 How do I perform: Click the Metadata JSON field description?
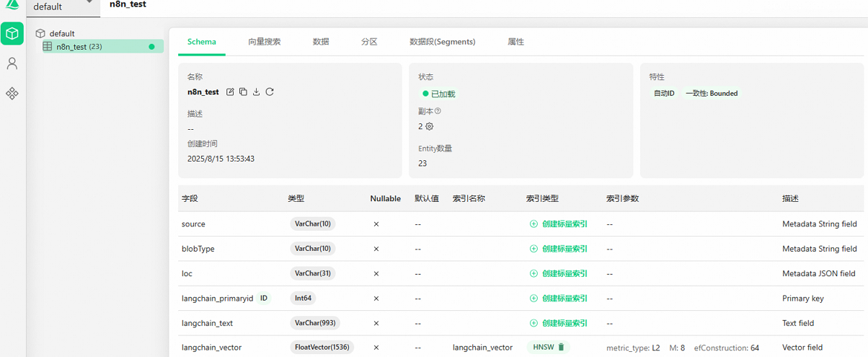(x=819, y=273)
